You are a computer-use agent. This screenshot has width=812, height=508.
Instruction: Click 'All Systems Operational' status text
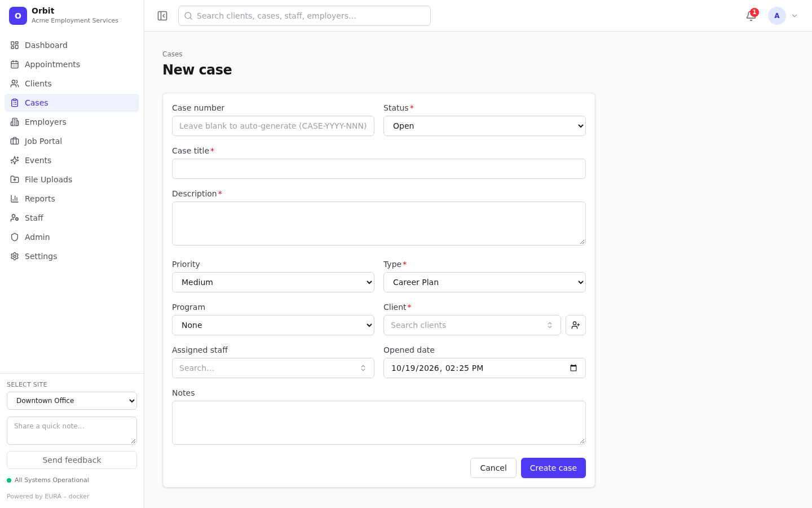[x=52, y=480]
